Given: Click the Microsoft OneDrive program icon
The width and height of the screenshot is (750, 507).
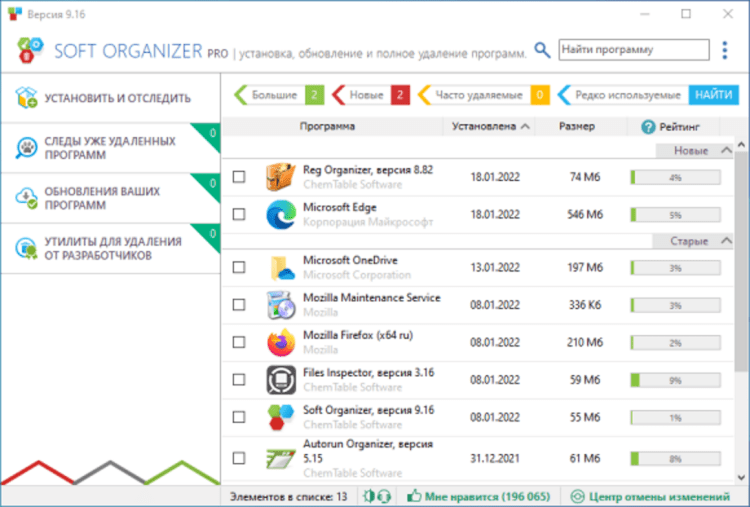Looking at the screenshot, I should tap(281, 267).
